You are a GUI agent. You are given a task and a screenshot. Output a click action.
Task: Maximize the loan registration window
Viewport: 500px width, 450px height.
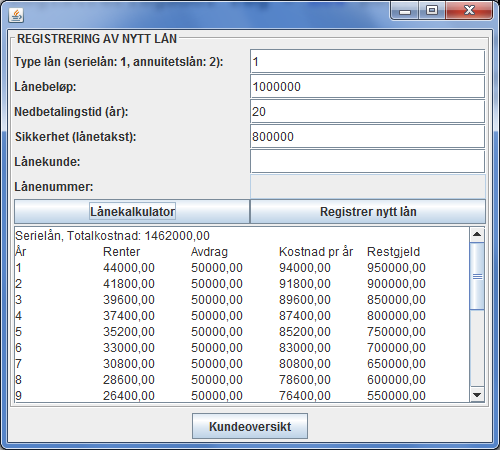pos(432,11)
